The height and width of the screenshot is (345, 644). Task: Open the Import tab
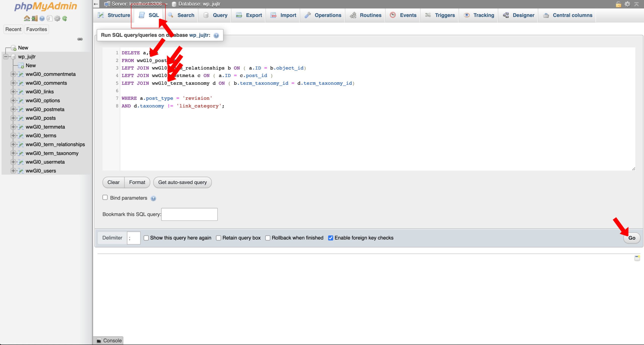tap(283, 15)
